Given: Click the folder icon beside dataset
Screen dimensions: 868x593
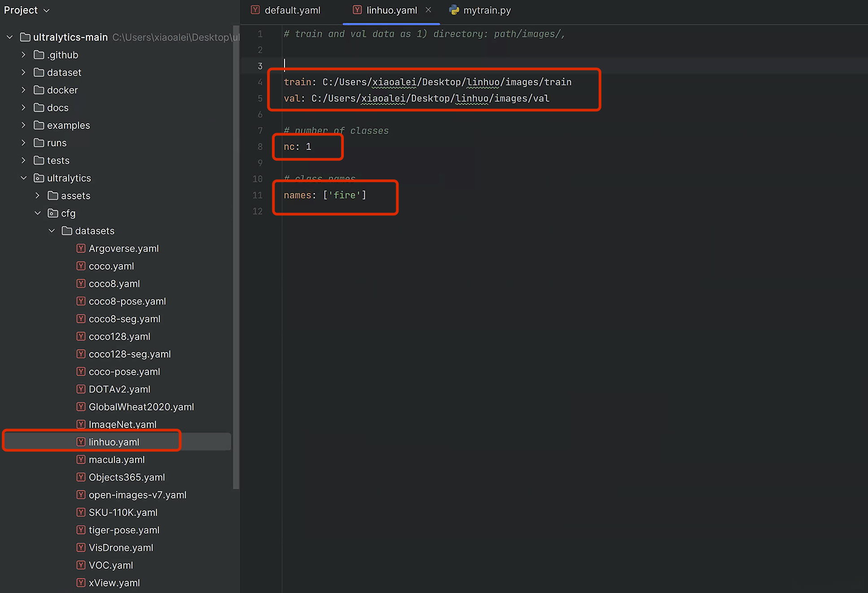Looking at the screenshot, I should (x=39, y=72).
